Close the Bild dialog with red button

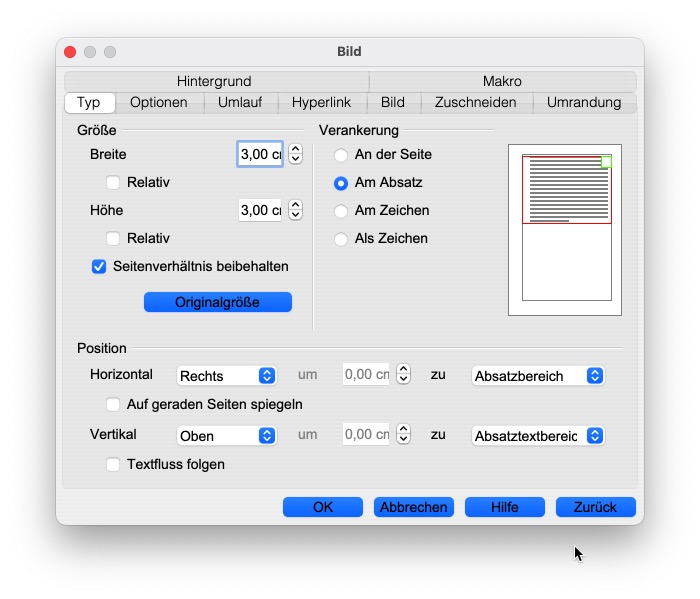70,52
